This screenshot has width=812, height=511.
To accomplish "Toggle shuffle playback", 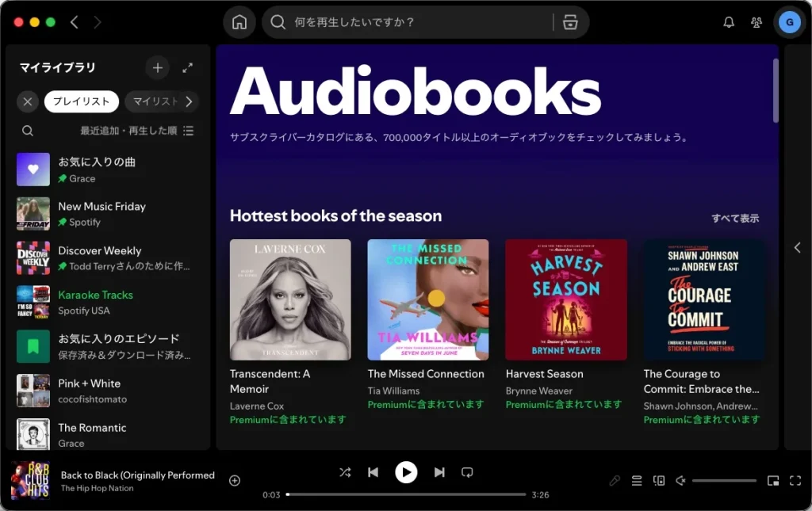I will point(345,472).
